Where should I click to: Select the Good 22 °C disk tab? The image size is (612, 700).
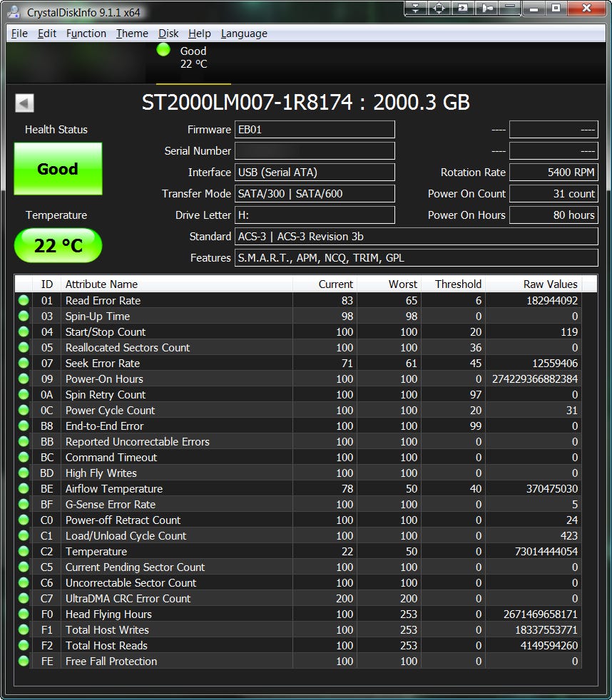point(188,57)
